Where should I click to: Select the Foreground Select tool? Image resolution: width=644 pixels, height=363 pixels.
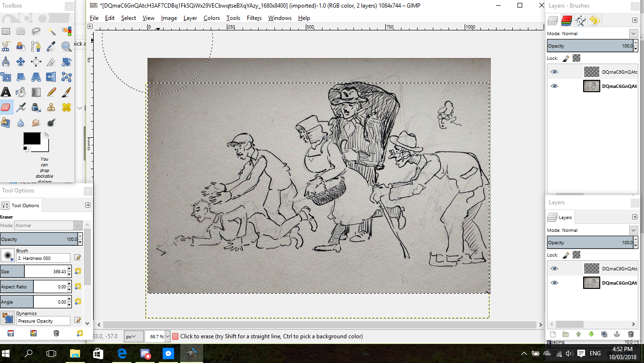point(21,47)
